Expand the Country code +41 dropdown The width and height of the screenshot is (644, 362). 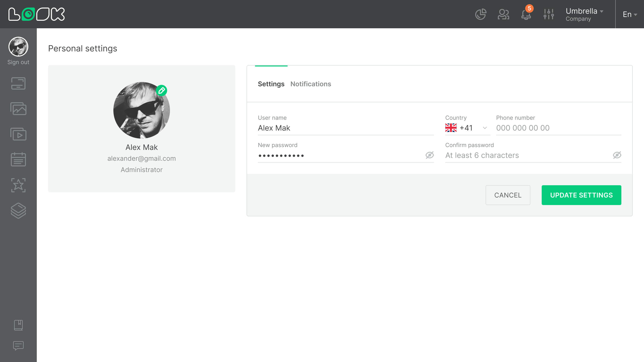click(484, 128)
